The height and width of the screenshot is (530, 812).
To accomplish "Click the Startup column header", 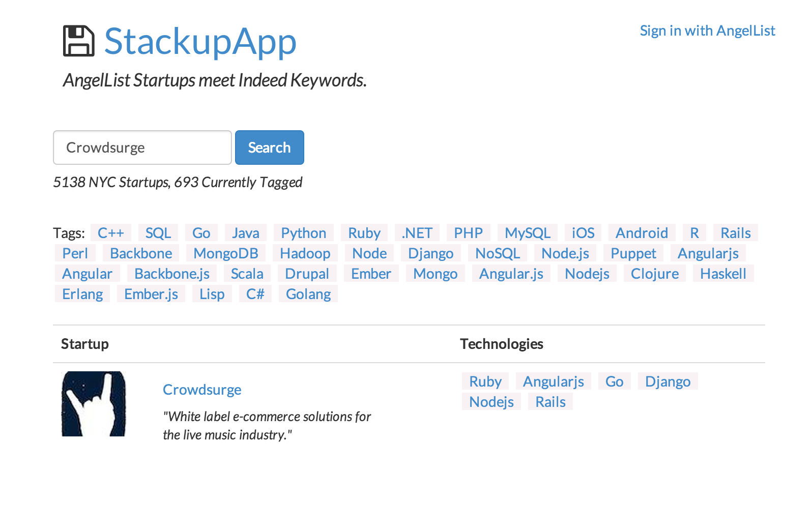I will pos(85,344).
